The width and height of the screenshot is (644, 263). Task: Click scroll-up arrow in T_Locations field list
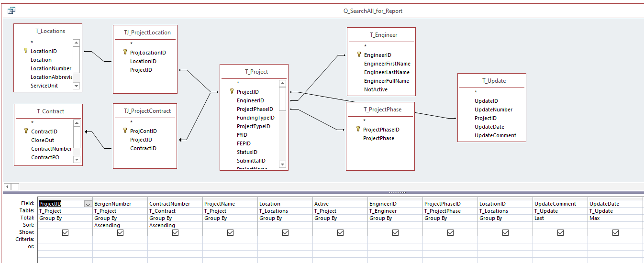76,43
